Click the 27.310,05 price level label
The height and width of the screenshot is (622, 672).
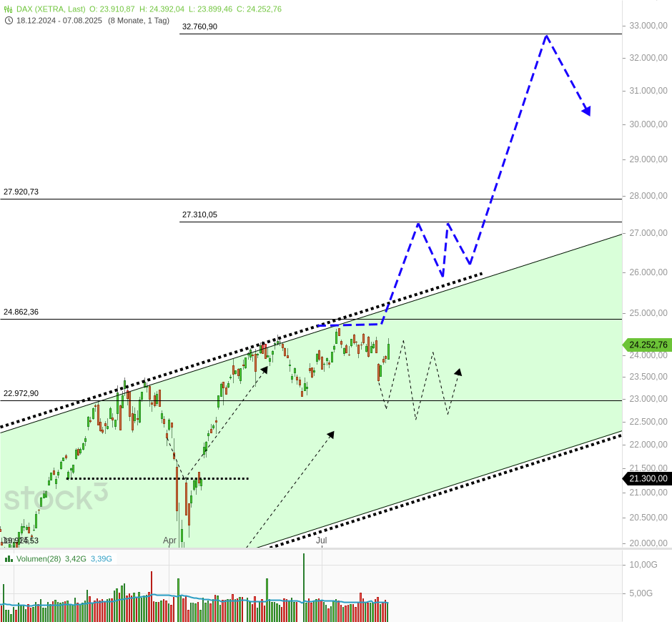coord(199,214)
